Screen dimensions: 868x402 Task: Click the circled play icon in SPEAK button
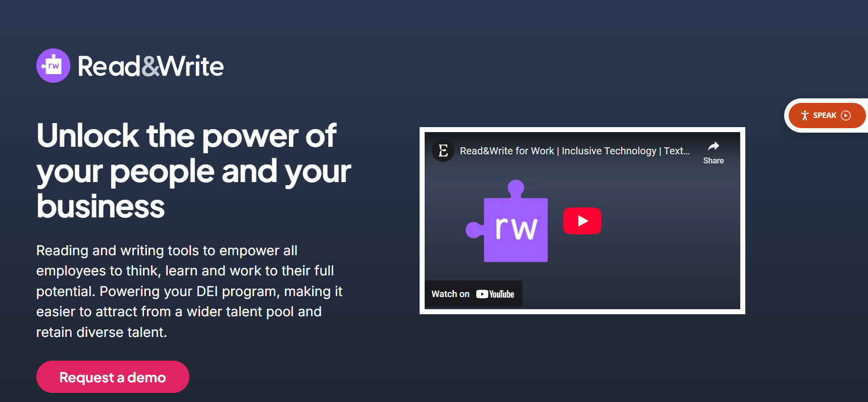point(846,116)
